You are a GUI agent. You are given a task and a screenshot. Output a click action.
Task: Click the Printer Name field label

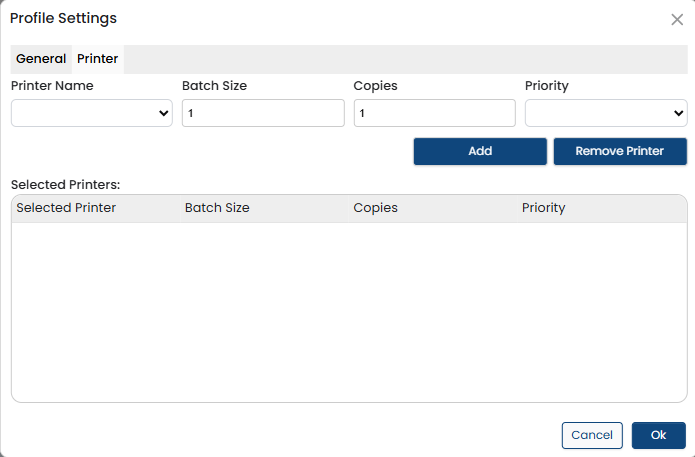coord(52,86)
